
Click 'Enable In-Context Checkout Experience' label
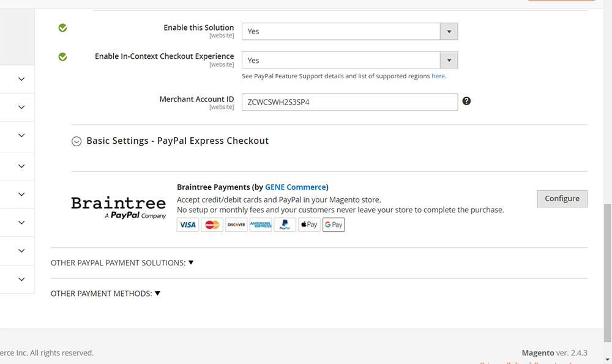click(x=164, y=56)
